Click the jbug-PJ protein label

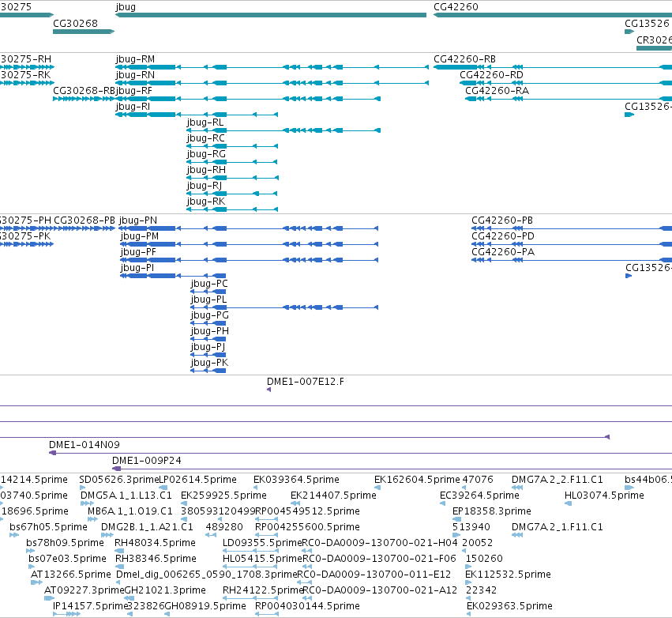(208, 348)
